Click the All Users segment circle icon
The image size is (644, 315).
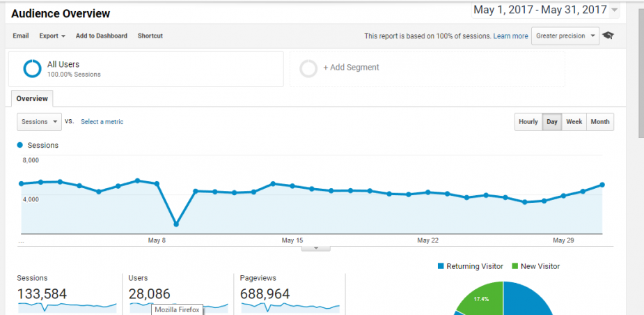[32, 69]
